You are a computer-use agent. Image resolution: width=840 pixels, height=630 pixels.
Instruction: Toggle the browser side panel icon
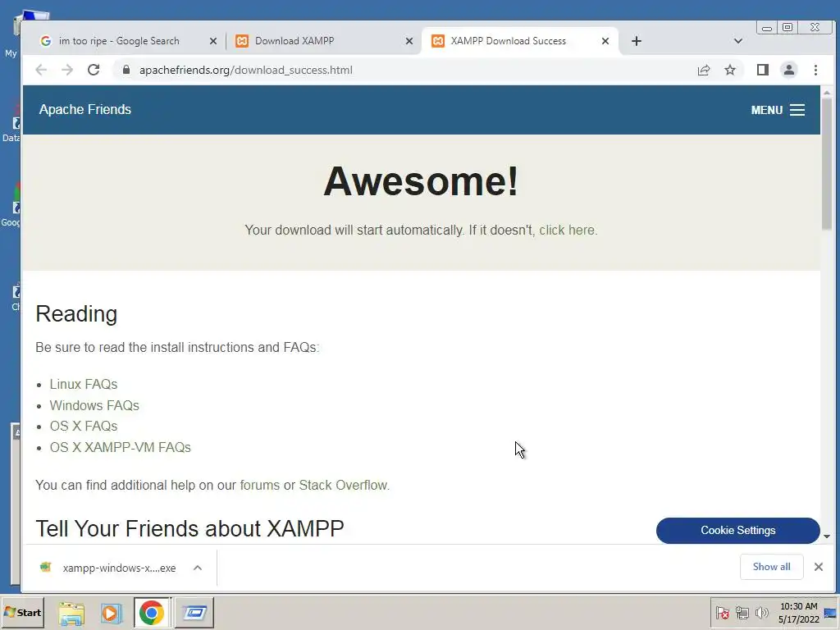pyautogui.click(x=762, y=71)
